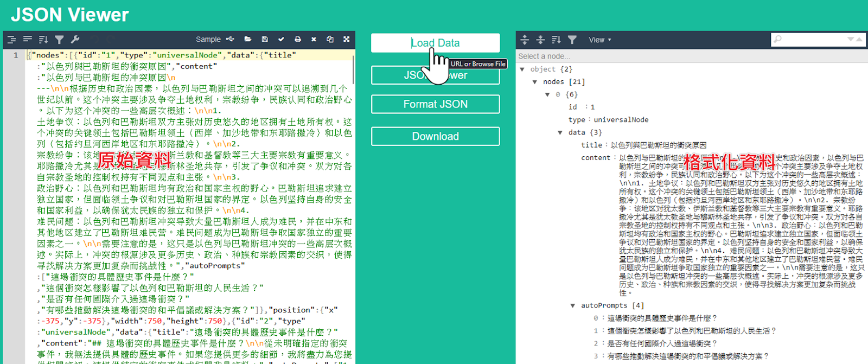Click the Load Data button
This screenshot has height=364, width=868.
click(435, 43)
